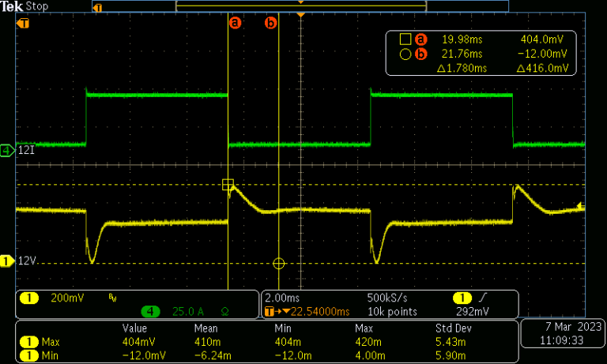The image size is (607, 364).
Task: Click the Δ1.780ms cursor delta readout
Action: (462, 69)
